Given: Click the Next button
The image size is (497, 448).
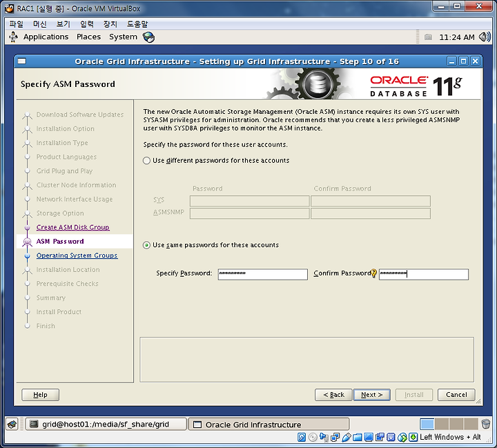Looking at the screenshot, I should point(372,395).
